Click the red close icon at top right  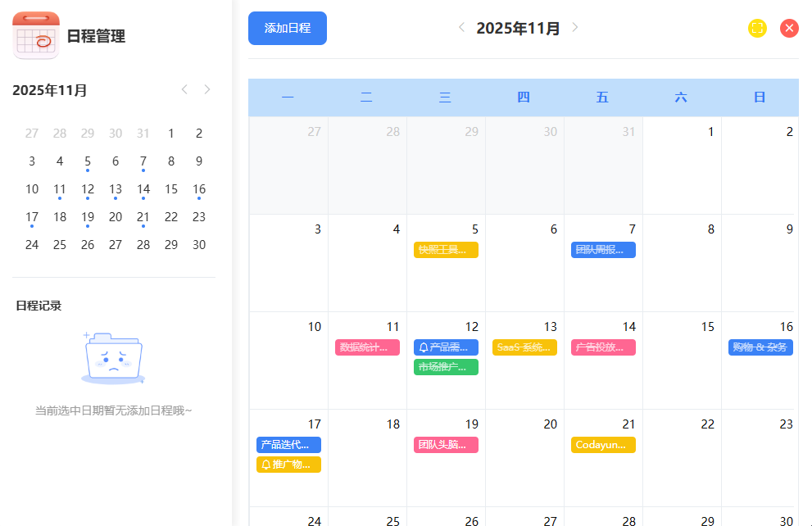(789, 29)
